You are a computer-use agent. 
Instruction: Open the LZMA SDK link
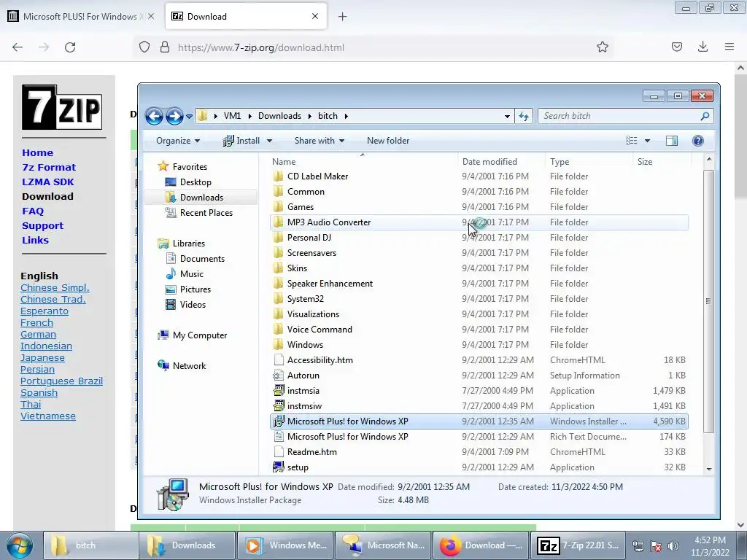click(x=47, y=182)
